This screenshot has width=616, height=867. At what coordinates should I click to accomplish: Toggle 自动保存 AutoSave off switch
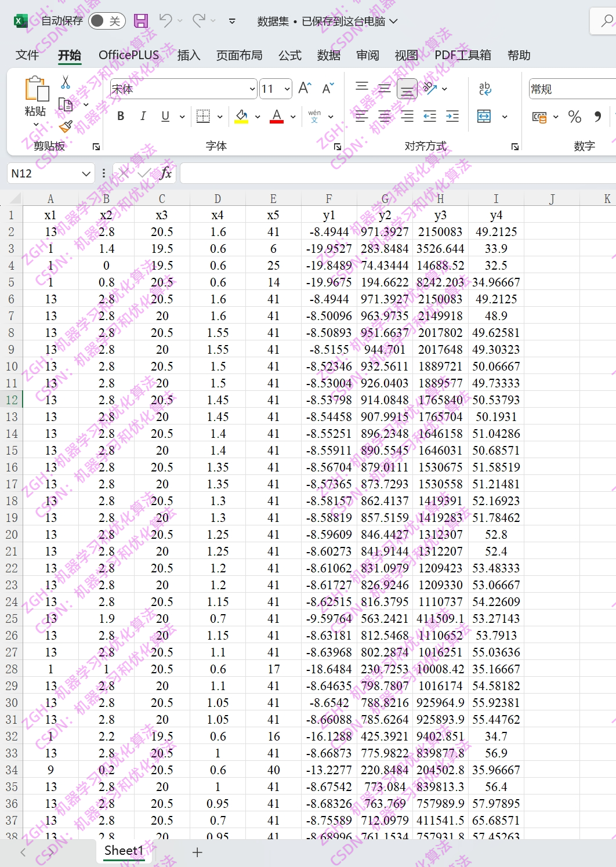(107, 20)
